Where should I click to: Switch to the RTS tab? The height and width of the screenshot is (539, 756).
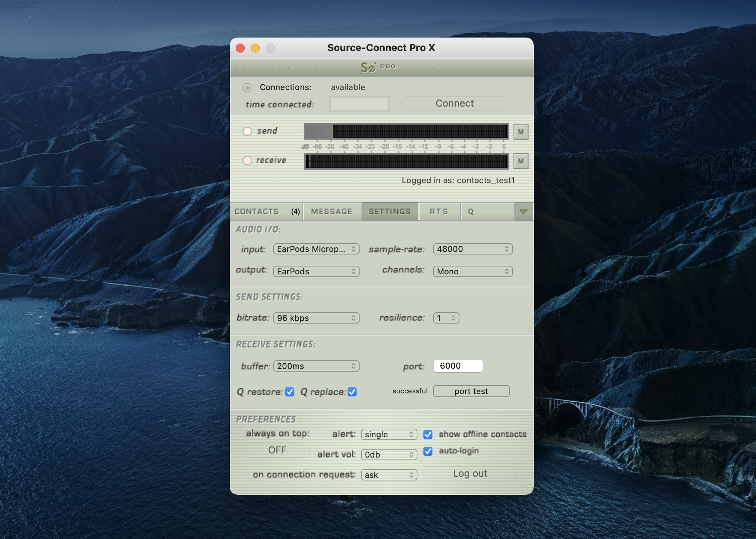point(439,211)
